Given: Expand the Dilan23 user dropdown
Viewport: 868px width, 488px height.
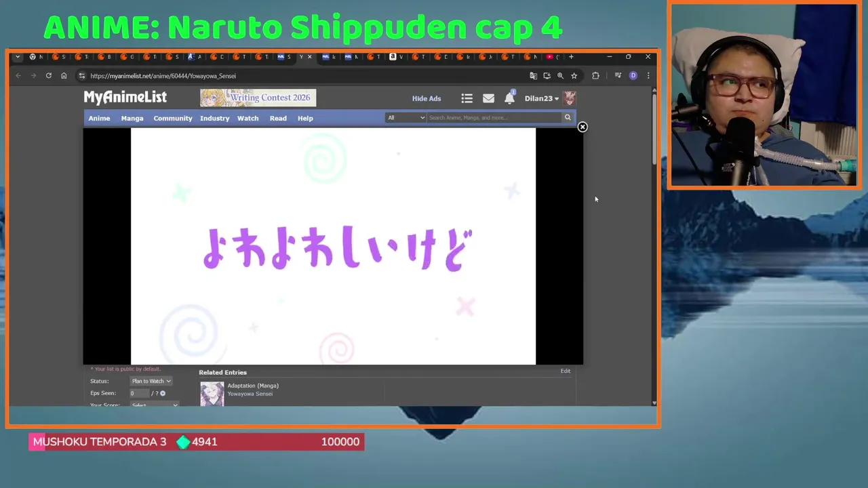Looking at the screenshot, I should point(541,98).
